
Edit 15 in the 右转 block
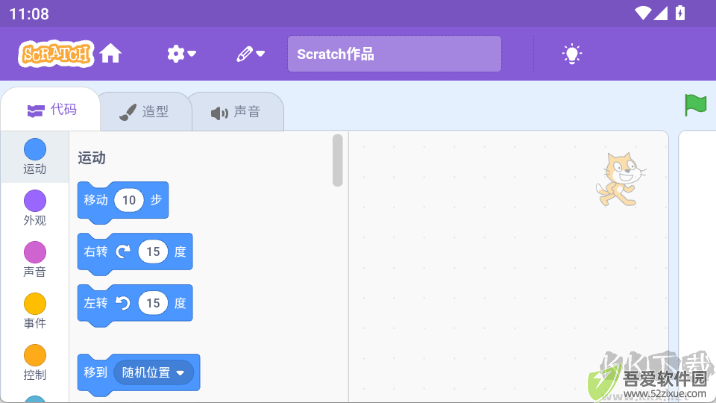click(153, 251)
